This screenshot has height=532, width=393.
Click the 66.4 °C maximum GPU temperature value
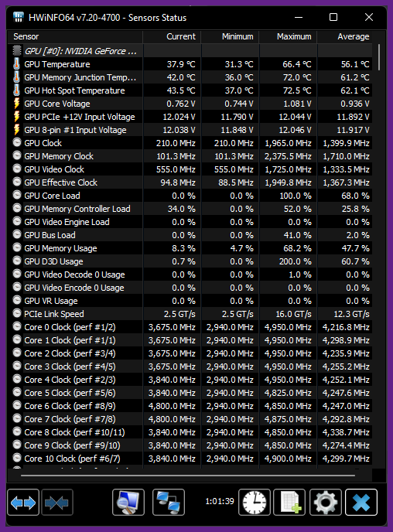[297, 64]
